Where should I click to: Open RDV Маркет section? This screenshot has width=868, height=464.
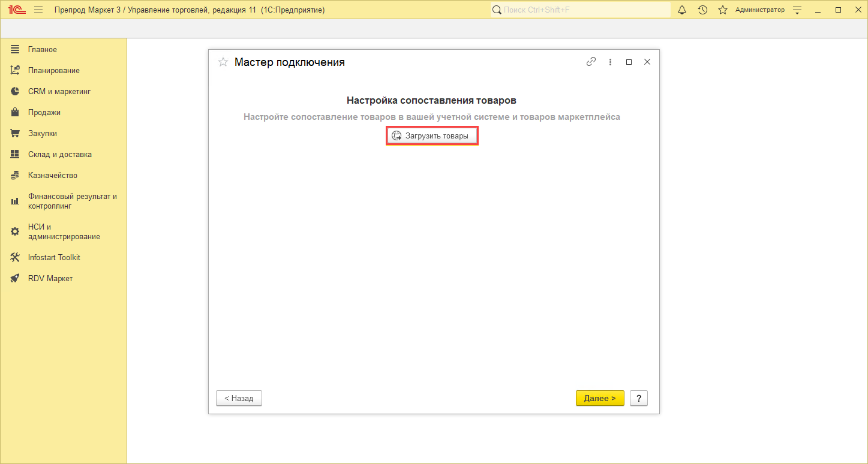tap(64, 278)
